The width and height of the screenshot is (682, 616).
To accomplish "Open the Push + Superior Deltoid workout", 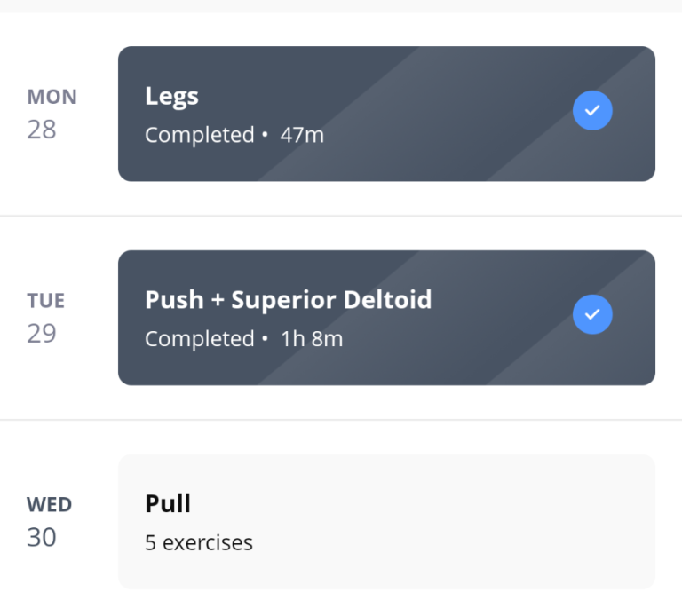I will (x=386, y=318).
